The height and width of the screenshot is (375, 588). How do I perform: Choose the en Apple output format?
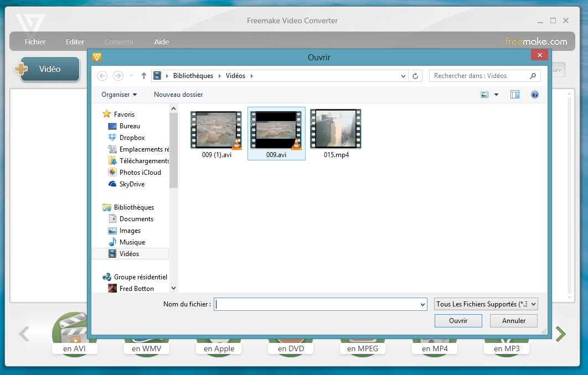click(219, 348)
